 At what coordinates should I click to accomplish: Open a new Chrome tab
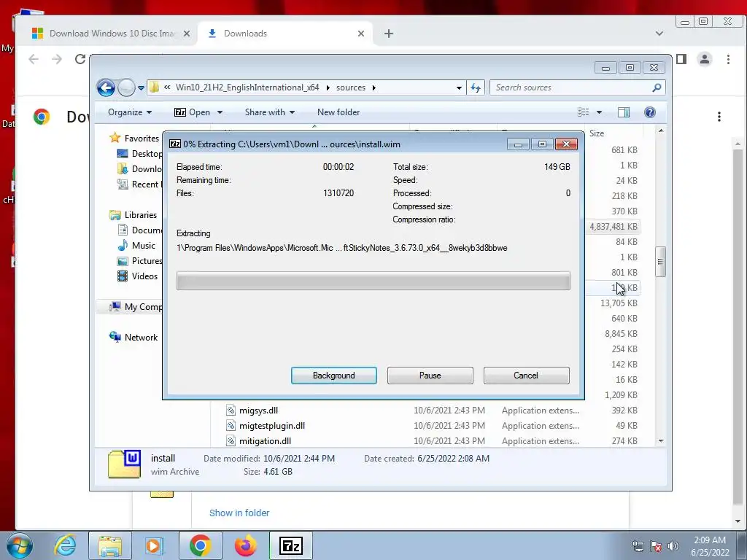[x=389, y=34]
